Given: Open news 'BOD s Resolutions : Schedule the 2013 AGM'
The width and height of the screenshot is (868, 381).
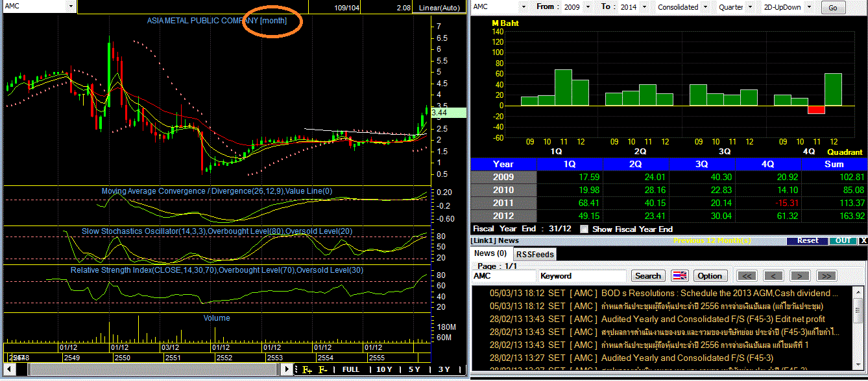Looking at the screenshot, I should pos(719,293).
